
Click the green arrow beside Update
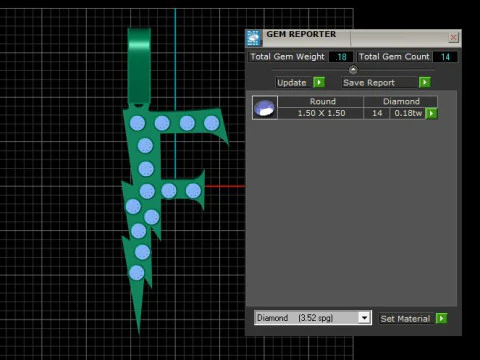319,82
